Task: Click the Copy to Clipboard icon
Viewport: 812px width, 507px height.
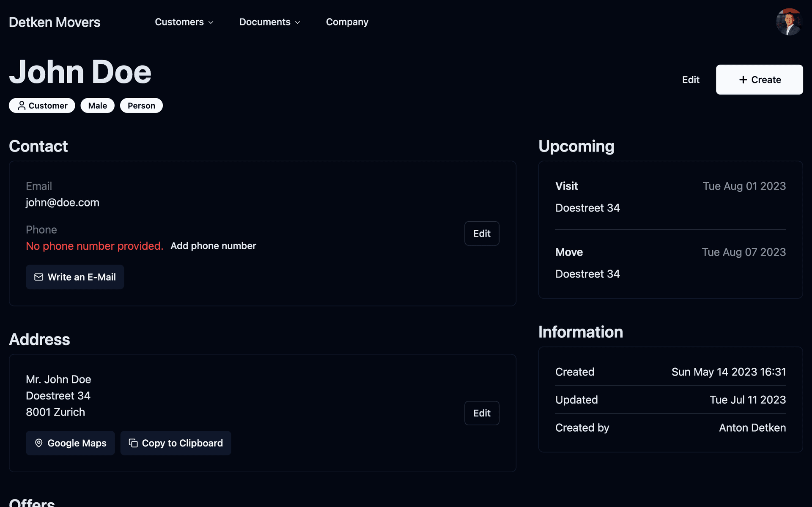Action: 133,443
